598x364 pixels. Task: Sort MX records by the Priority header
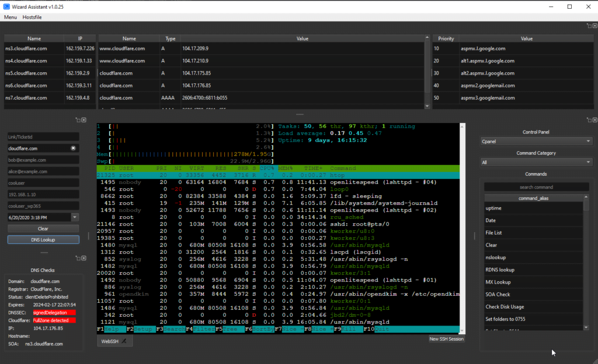[446, 38]
